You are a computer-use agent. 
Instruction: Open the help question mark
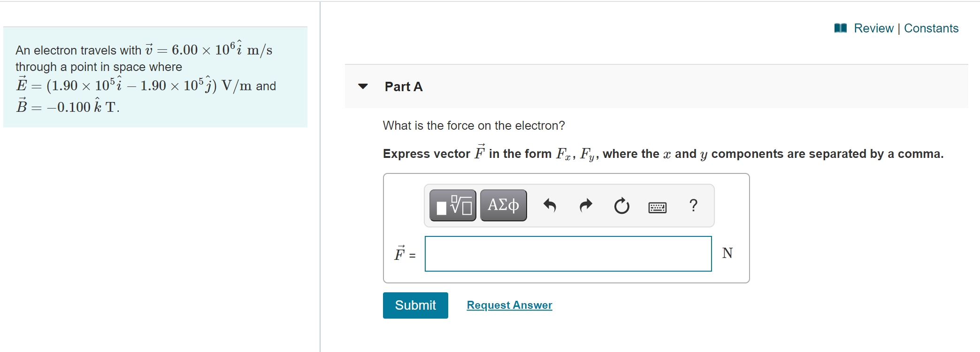693,205
